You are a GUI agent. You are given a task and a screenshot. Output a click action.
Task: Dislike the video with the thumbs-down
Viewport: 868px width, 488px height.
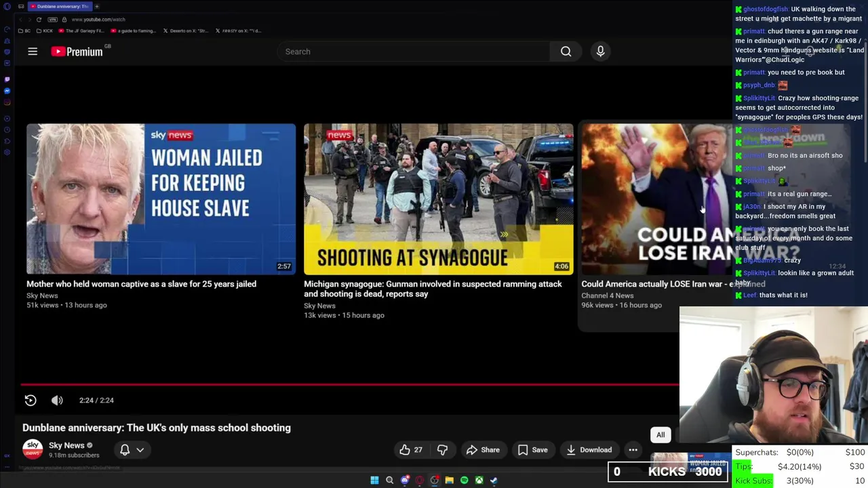(442, 450)
